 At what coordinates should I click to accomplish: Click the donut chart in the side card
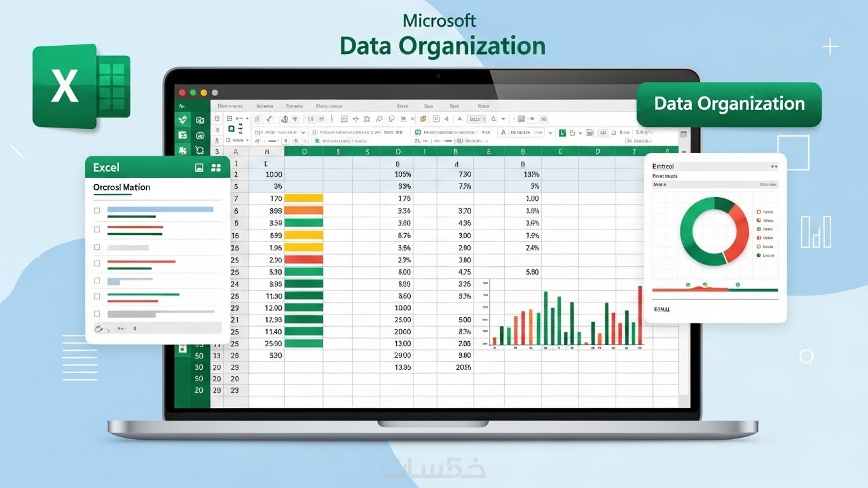tap(714, 231)
